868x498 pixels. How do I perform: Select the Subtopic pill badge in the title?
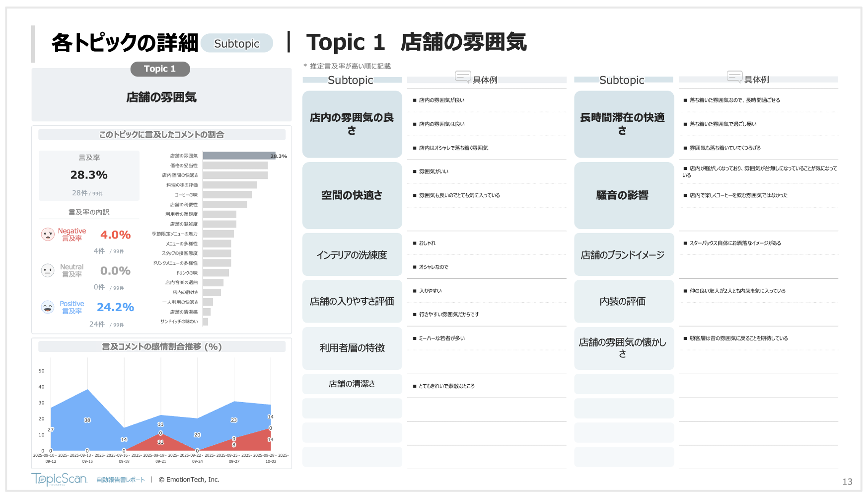click(237, 43)
